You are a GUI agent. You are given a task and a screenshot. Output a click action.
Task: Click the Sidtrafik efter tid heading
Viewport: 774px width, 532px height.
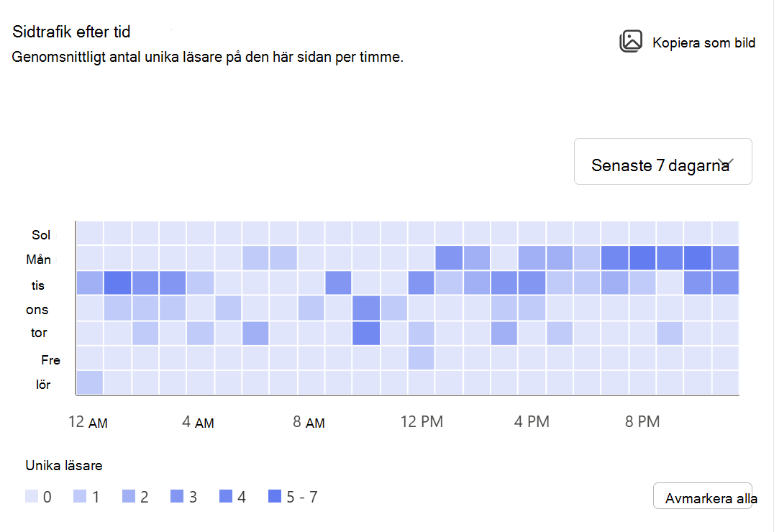pos(71,32)
